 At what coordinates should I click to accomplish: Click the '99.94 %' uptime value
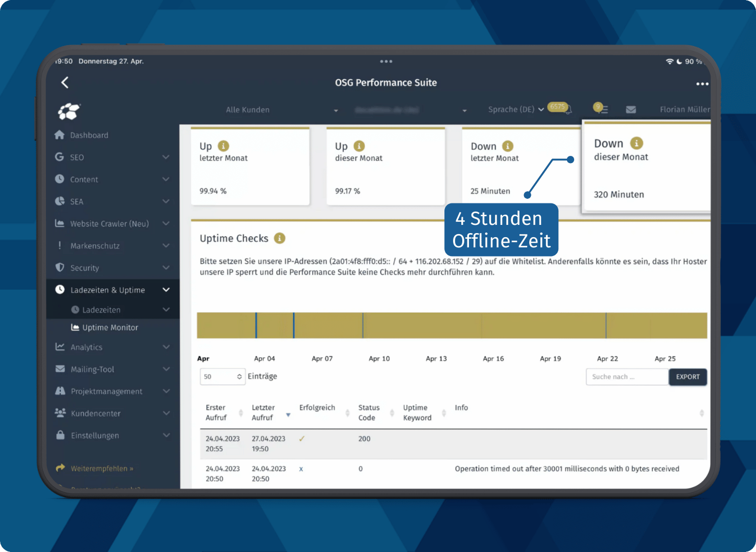[x=213, y=191]
